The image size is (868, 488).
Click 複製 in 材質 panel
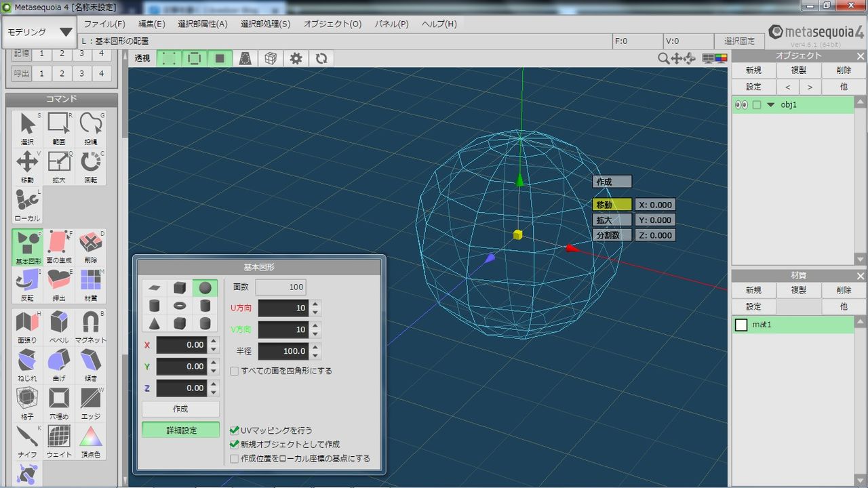coord(799,290)
